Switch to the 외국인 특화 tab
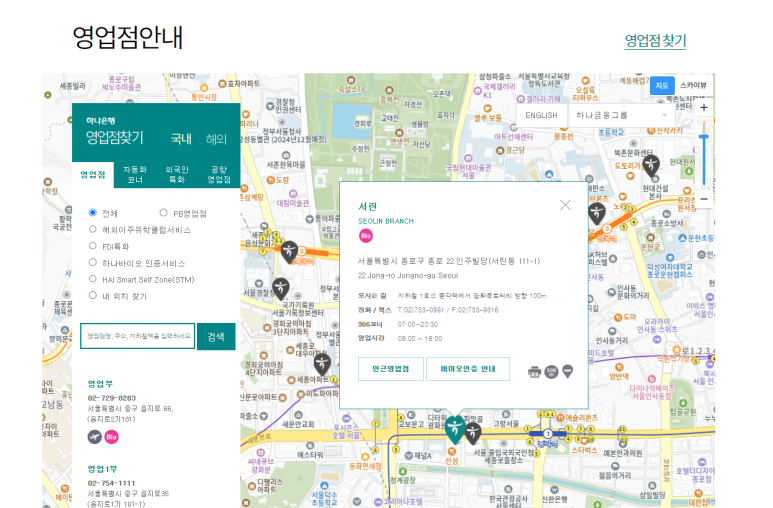 pos(176,175)
